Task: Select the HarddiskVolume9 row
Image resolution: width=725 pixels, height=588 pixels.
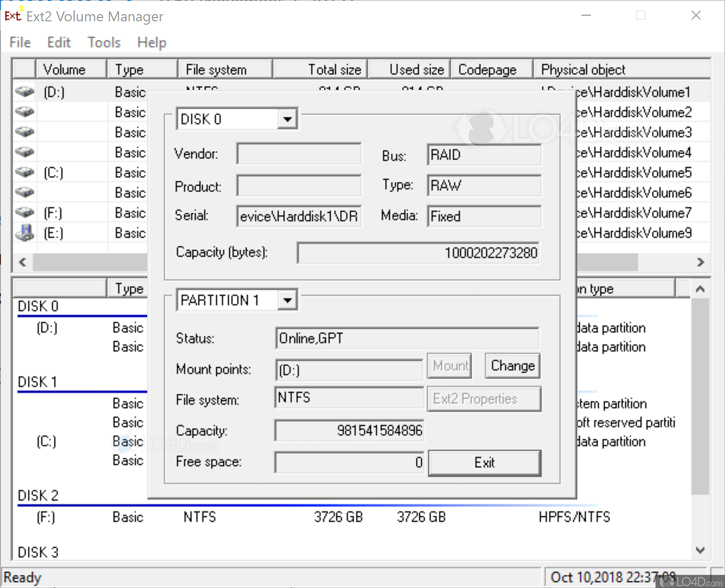Action: click(361, 233)
